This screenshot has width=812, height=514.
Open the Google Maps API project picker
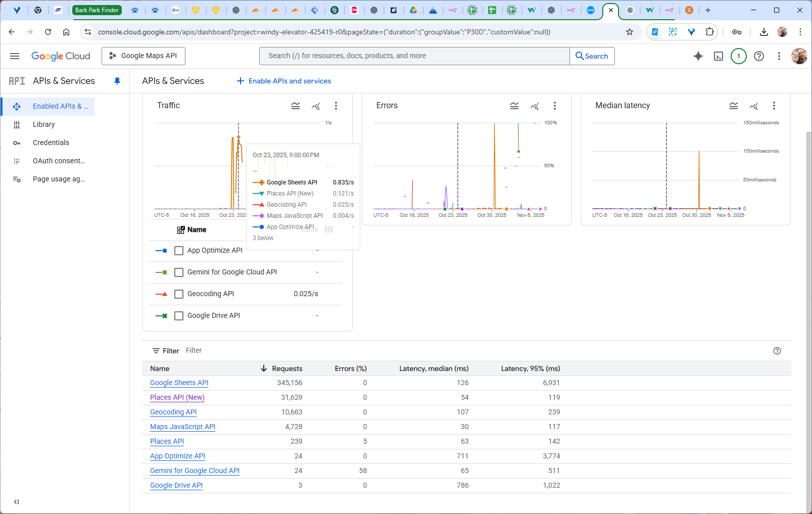click(x=144, y=56)
